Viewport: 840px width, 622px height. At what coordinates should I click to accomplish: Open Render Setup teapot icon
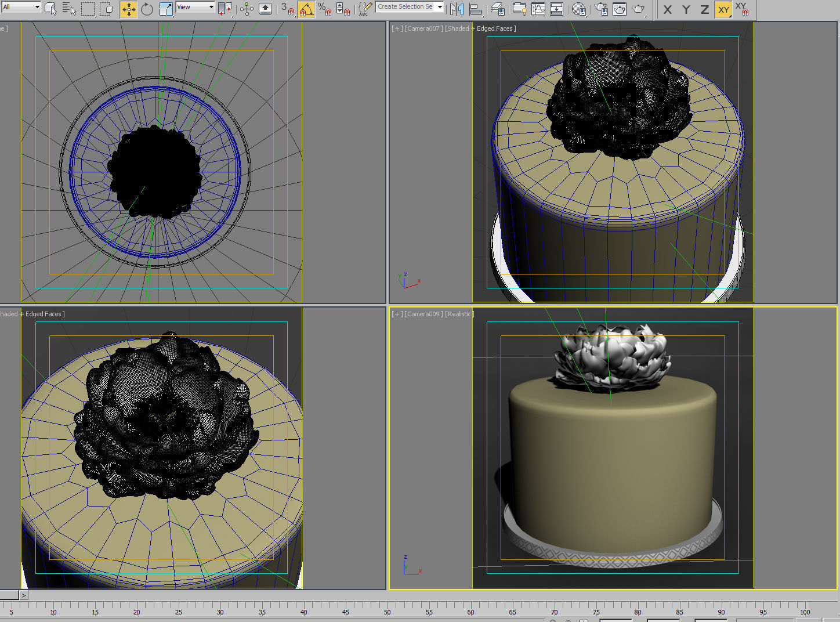(x=601, y=9)
